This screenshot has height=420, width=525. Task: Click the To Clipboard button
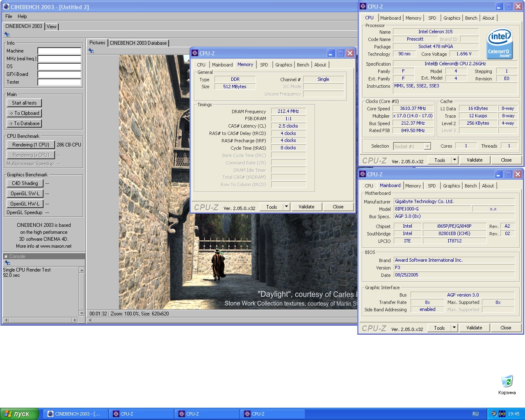pyautogui.click(x=24, y=113)
